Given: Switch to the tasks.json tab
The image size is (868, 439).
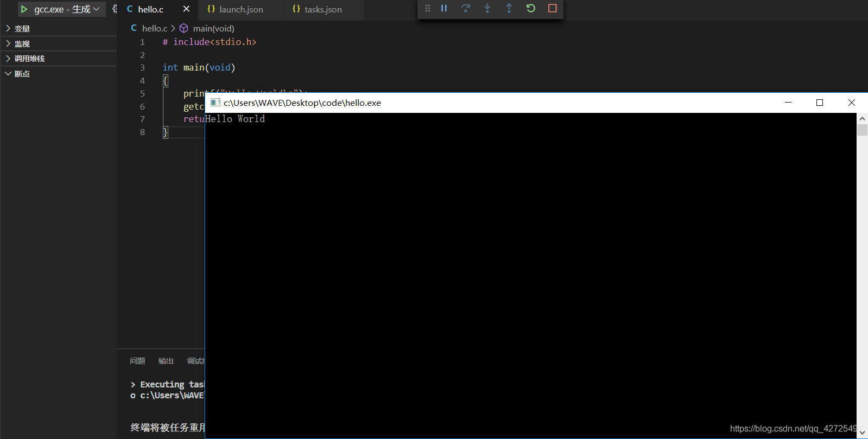Looking at the screenshot, I should pyautogui.click(x=323, y=9).
